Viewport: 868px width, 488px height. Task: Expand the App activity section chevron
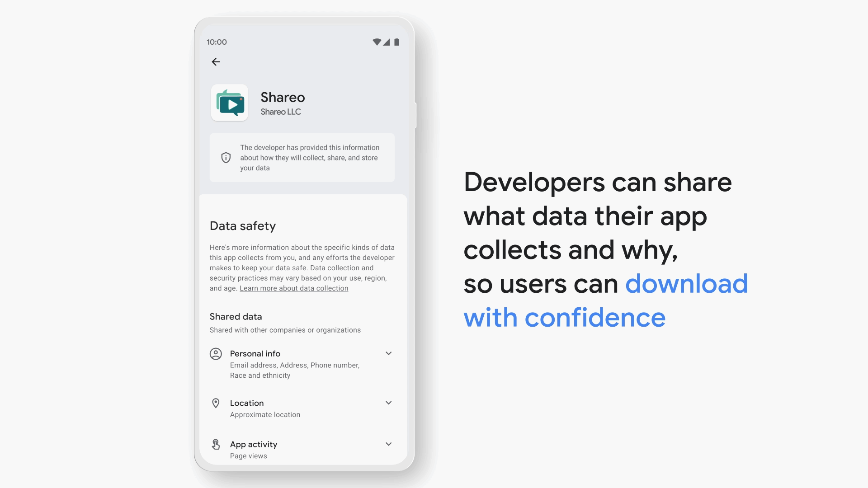click(x=388, y=444)
